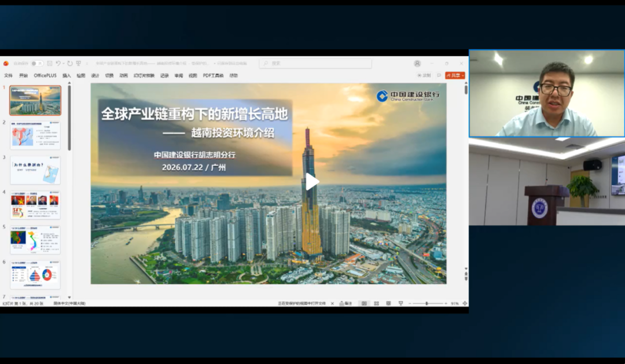625x364 pixels.
Task: Open the OfficePLUS tab
Action: click(45, 75)
